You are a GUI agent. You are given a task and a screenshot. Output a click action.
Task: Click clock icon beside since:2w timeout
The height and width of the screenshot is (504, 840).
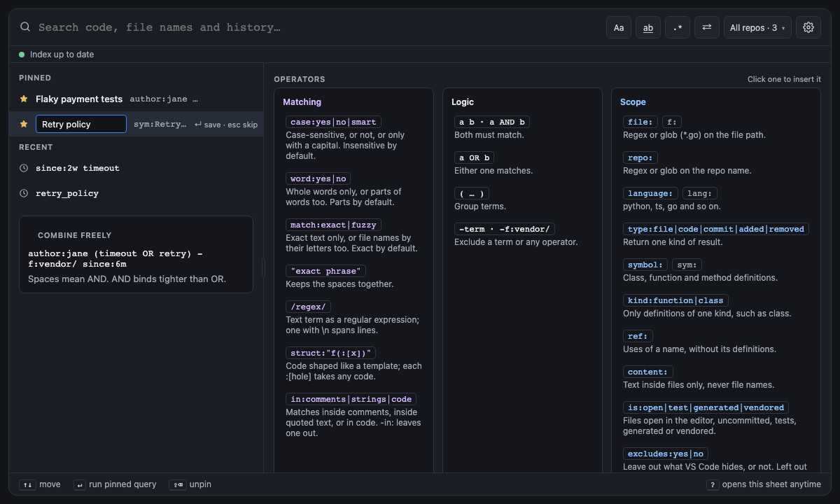point(24,168)
